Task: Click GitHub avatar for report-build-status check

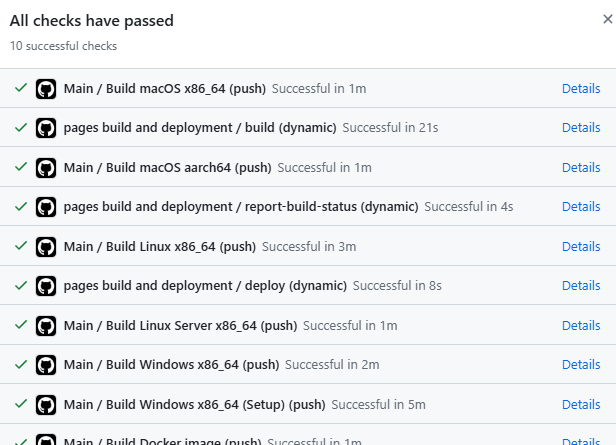Action: pos(46,207)
